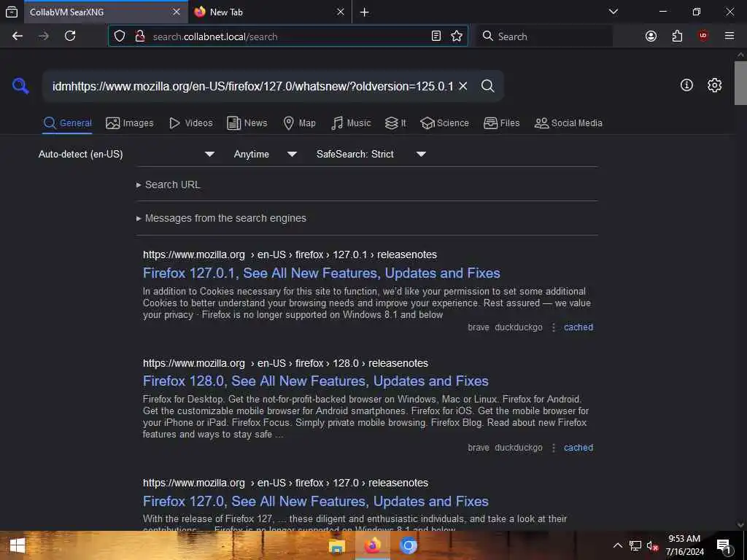Click the Firefox Search box
Viewport: 747px width, 560px height.
(x=544, y=36)
